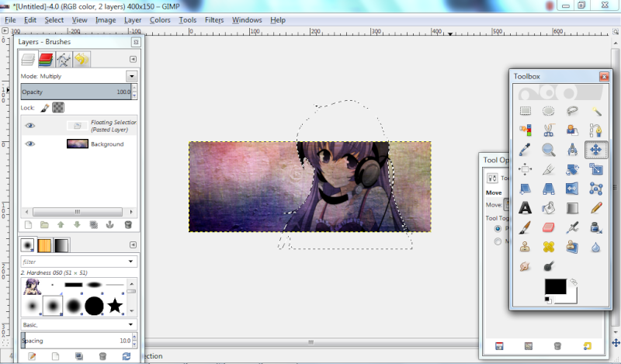Select the Blend gradient tool

572,207
